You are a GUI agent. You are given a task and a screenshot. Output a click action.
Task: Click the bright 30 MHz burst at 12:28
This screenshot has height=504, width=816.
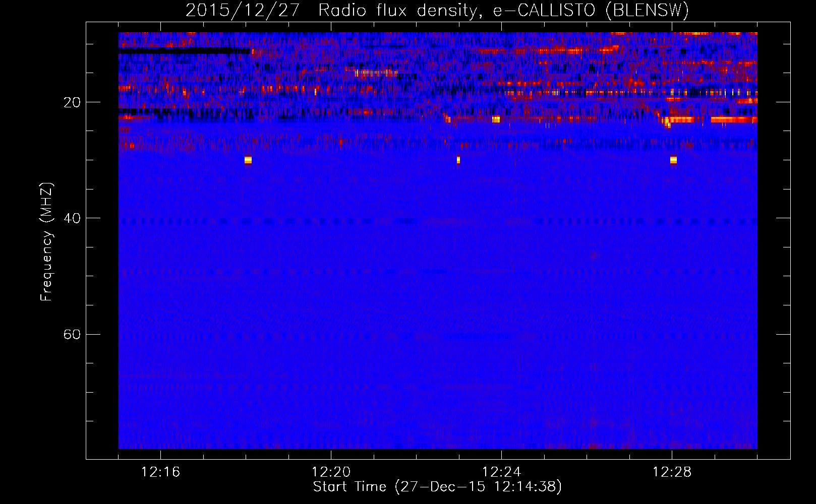pyautogui.click(x=673, y=160)
